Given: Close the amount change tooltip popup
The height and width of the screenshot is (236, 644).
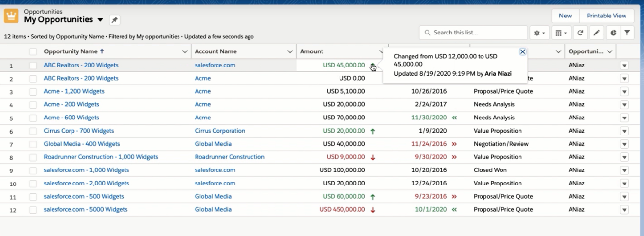Looking at the screenshot, I should pos(522,51).
